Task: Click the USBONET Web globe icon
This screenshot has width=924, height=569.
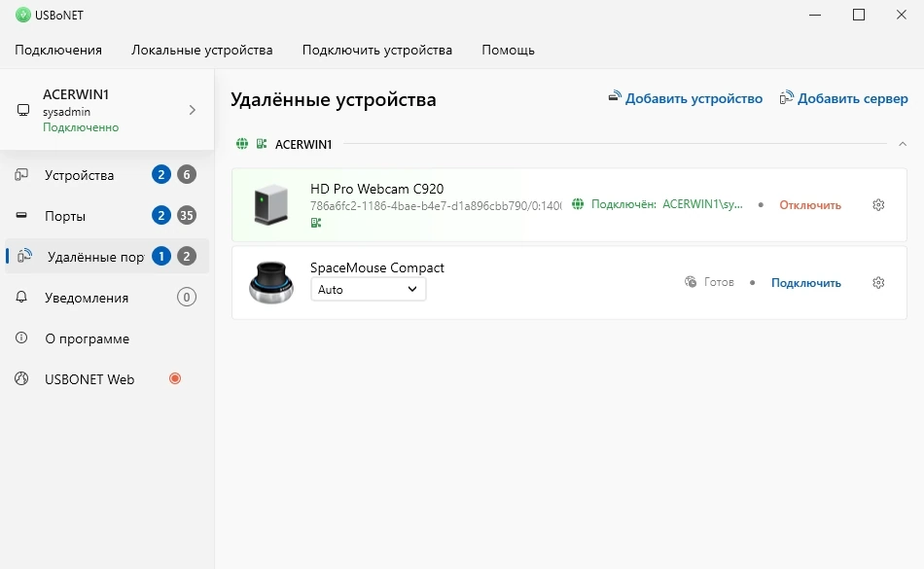Action: click(x=21, y=378)
